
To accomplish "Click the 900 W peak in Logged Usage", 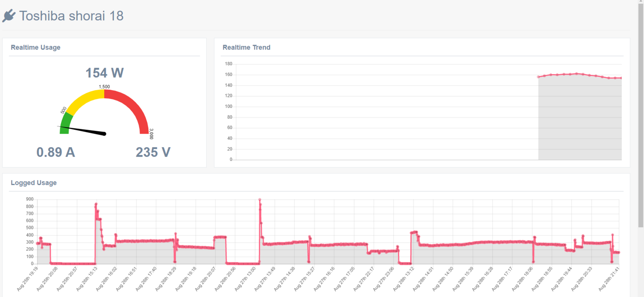I will 260,200.
